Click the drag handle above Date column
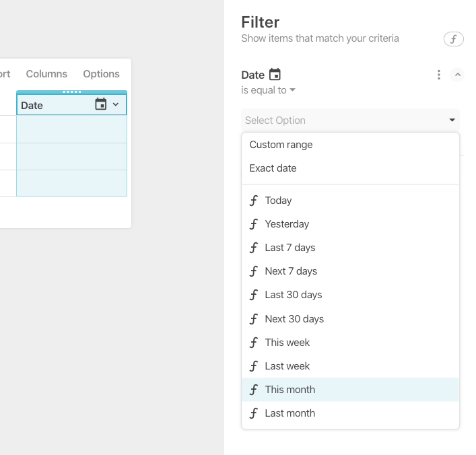Viewport: 476px width, 455px height. 71,92
